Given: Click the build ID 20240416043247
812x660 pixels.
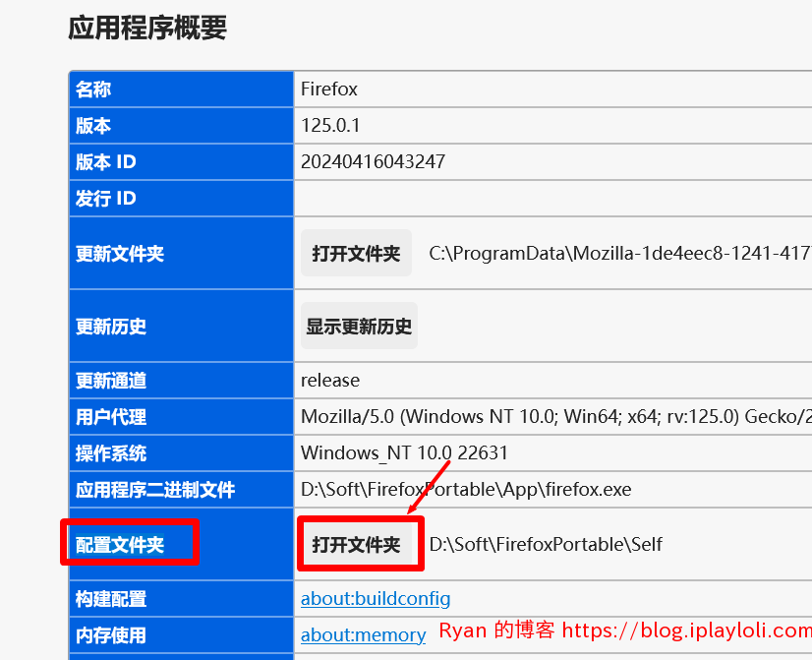Looking at the screenshot, I should [373, 161].
